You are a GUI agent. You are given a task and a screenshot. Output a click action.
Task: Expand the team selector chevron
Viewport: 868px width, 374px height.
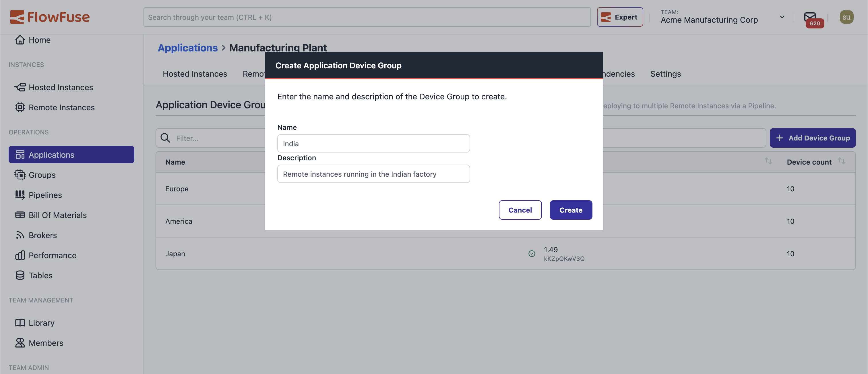tap(782, 17)
